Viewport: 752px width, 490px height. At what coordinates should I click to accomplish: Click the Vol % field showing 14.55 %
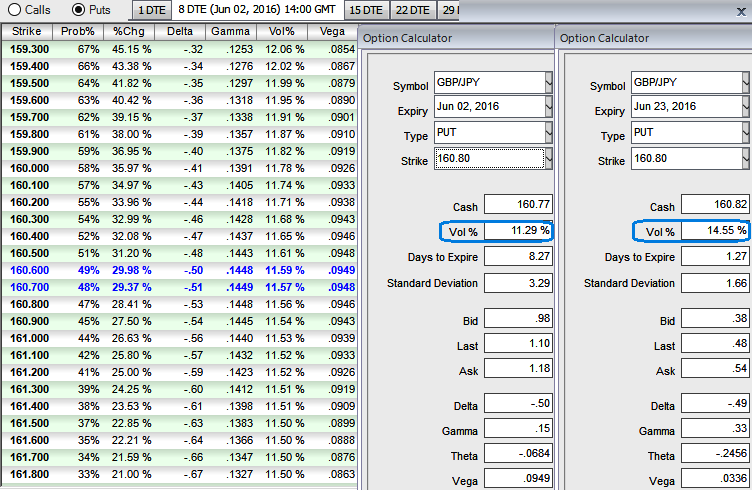pyautogui.click(x=715, y=231)
